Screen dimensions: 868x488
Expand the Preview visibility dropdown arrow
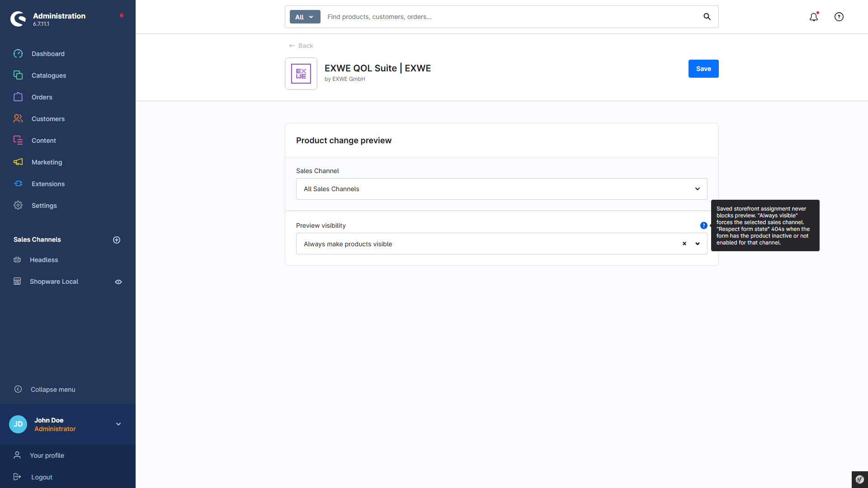[698, 244]
